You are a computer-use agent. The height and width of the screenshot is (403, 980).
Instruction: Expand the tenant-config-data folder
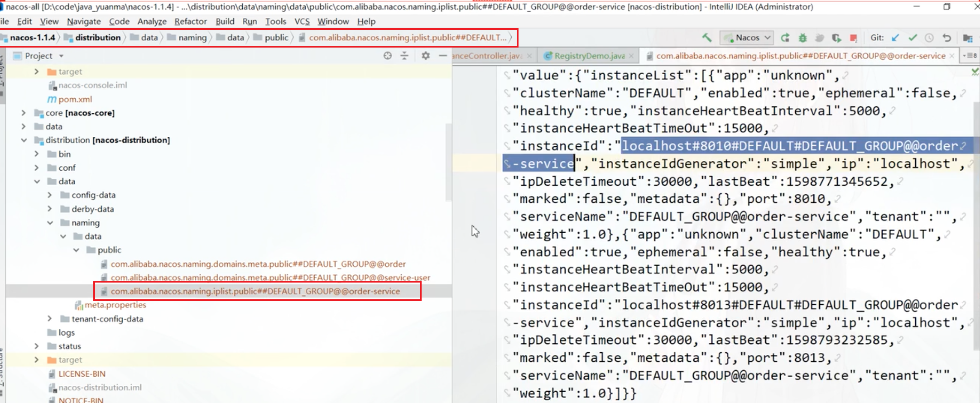click(x=50, y=319)
